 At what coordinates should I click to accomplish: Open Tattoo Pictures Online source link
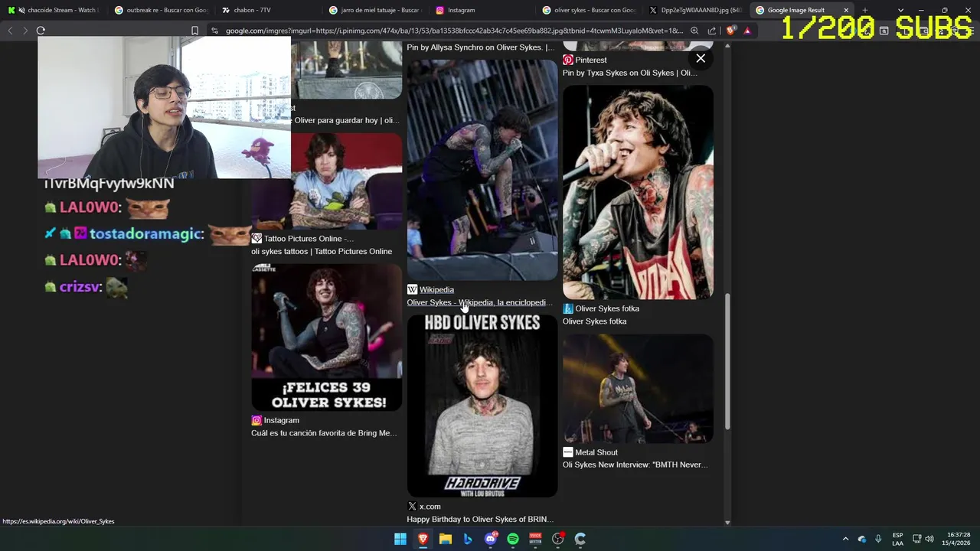(309, 238)
